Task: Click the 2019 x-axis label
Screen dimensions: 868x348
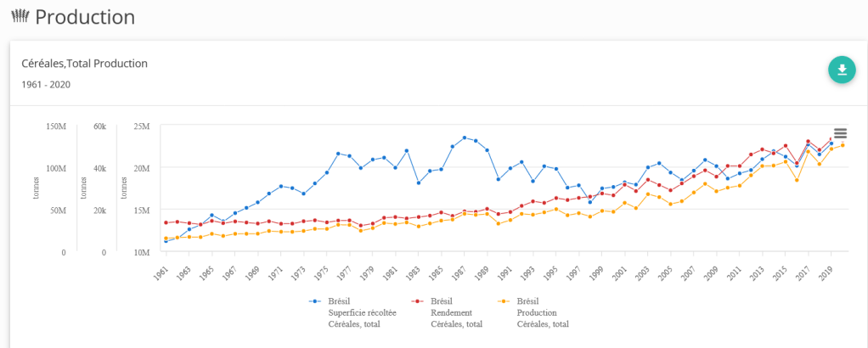Action: [x=826, y=271]
